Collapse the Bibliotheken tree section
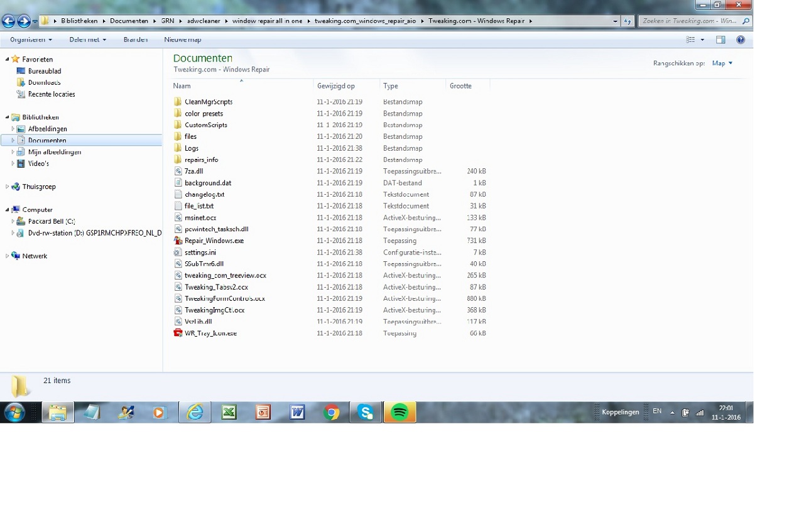 pos(7,117)
